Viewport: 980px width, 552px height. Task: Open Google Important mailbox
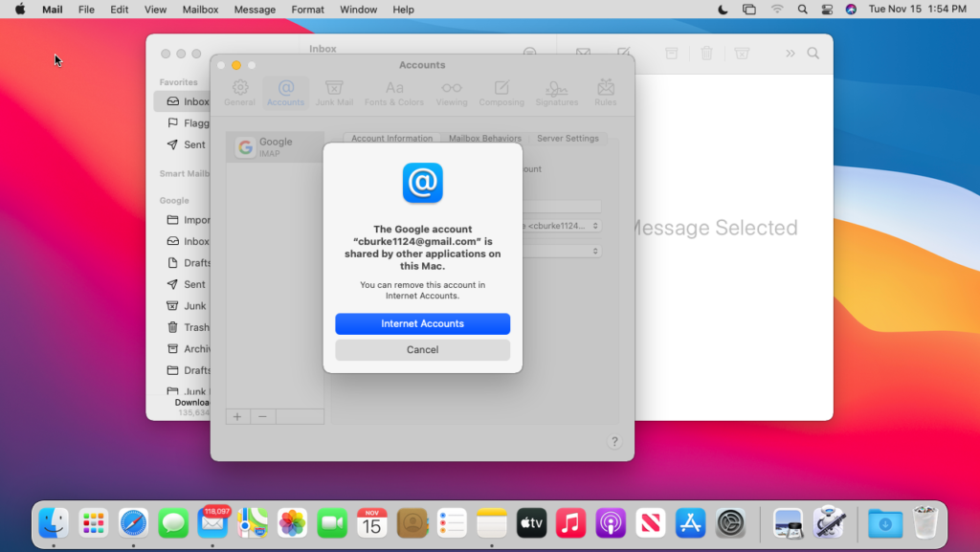(189, 220)
